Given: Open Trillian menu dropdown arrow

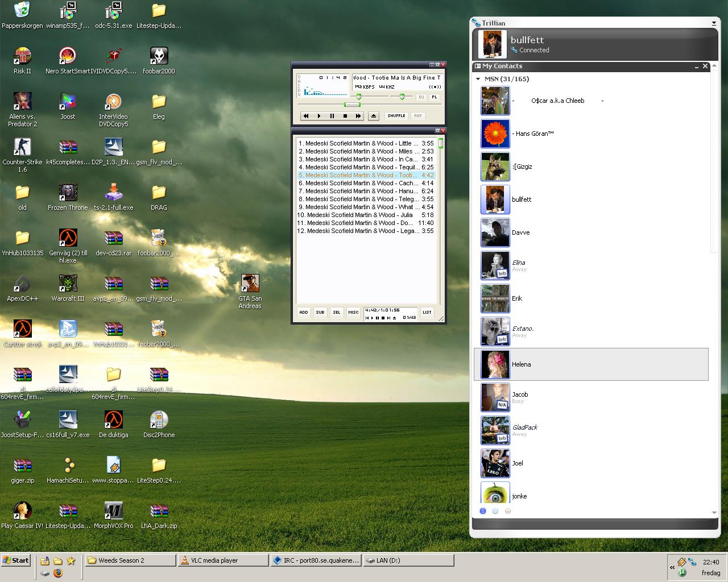Looking at the screenshot, I should [714, 23].
